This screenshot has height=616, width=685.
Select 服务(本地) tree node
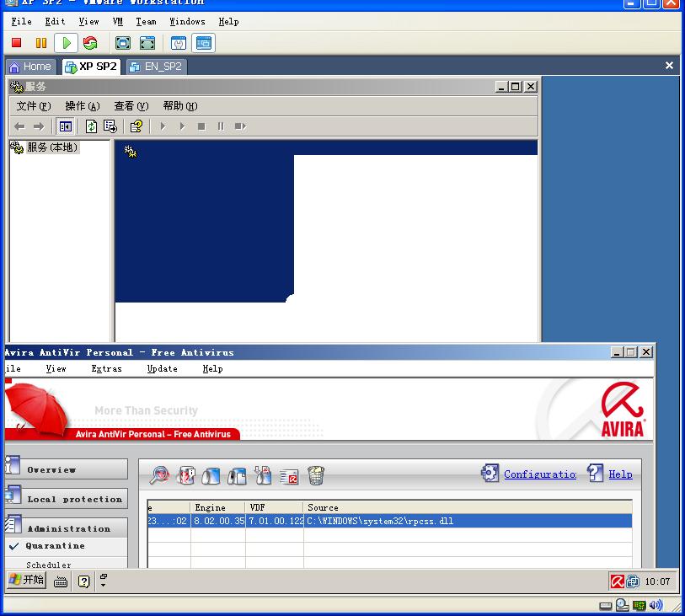point(52,147)
